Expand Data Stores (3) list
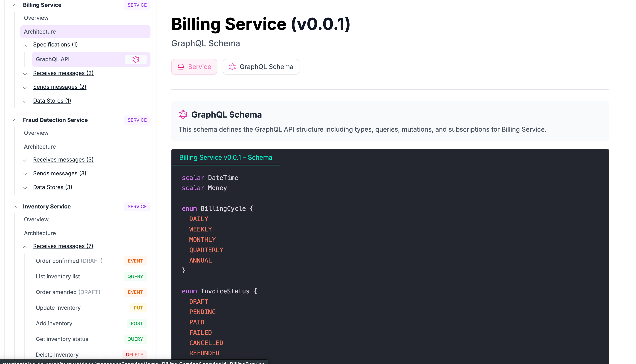 click(x=25, y=188)
